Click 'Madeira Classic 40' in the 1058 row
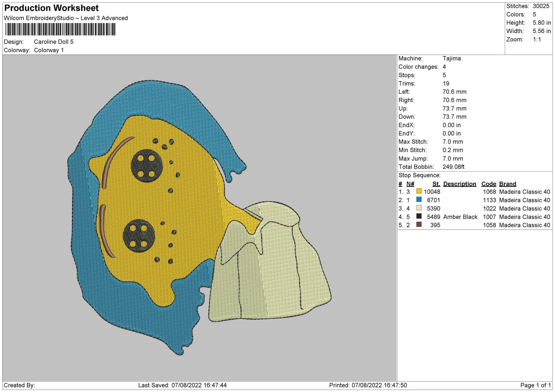This screenshot has width=555, height=392. click(525, 225)
